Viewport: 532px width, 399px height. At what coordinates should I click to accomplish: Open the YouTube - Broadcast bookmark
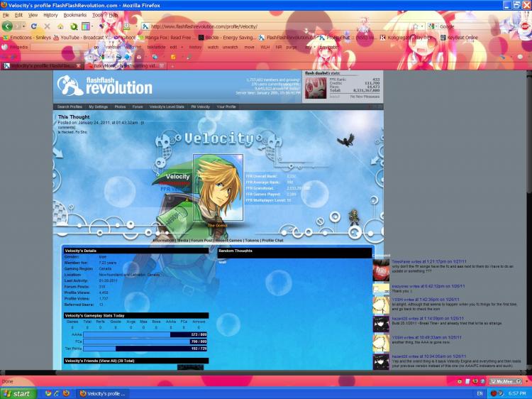(82, 38)
